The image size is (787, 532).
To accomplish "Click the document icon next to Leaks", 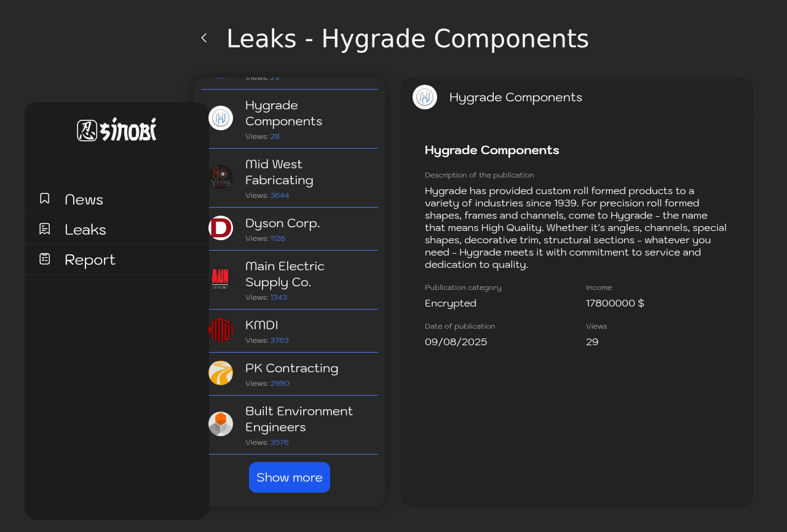I will (x=45, y=229).
